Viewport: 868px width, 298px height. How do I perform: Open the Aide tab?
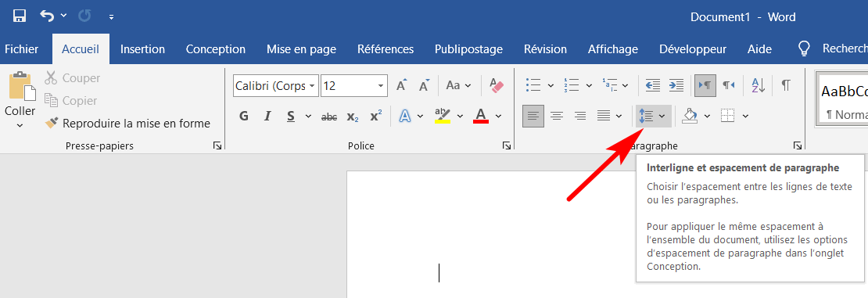(x=759, y=49)
